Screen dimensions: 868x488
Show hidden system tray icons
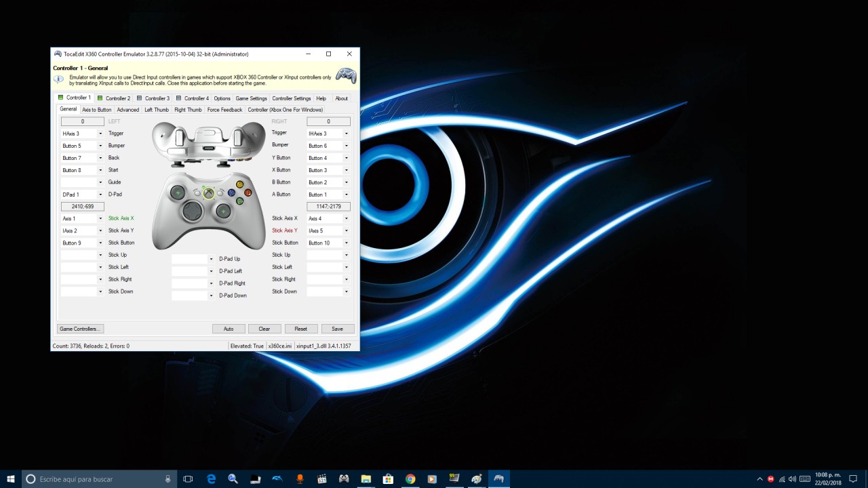[759, 479]
